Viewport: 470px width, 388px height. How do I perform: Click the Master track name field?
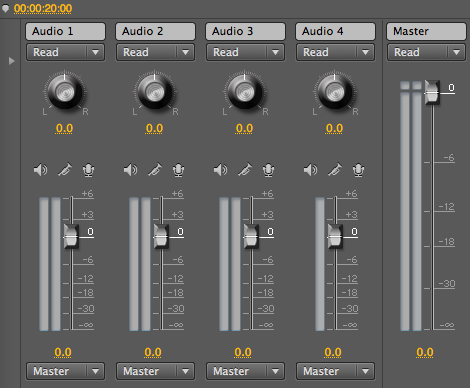click(x=426, y=31)
